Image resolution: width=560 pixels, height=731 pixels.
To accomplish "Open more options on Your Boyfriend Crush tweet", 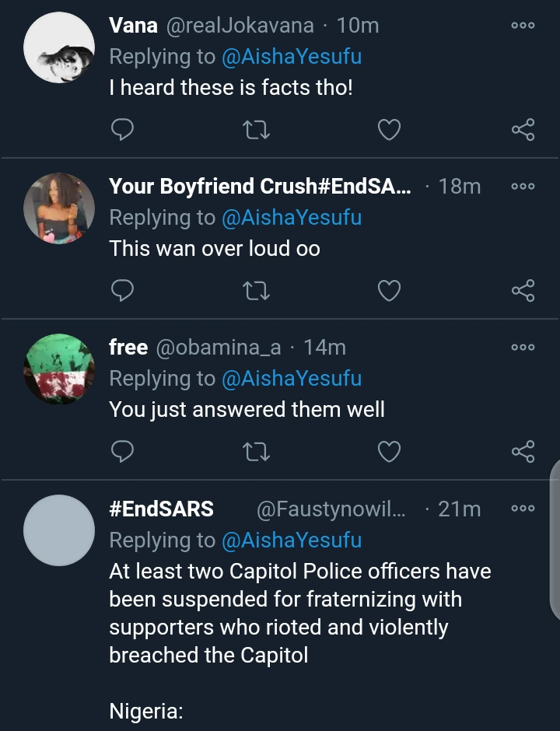I will 523,187.
